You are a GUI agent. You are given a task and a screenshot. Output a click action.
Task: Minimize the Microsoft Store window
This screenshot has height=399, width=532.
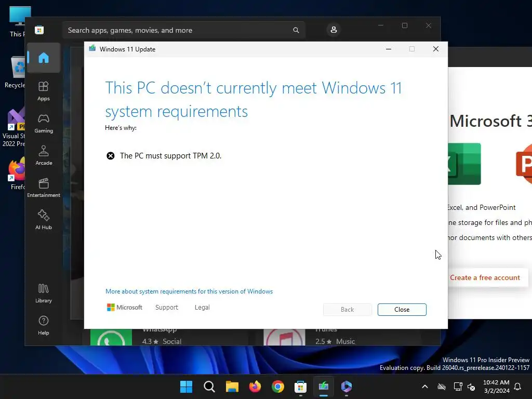(381, 25)
